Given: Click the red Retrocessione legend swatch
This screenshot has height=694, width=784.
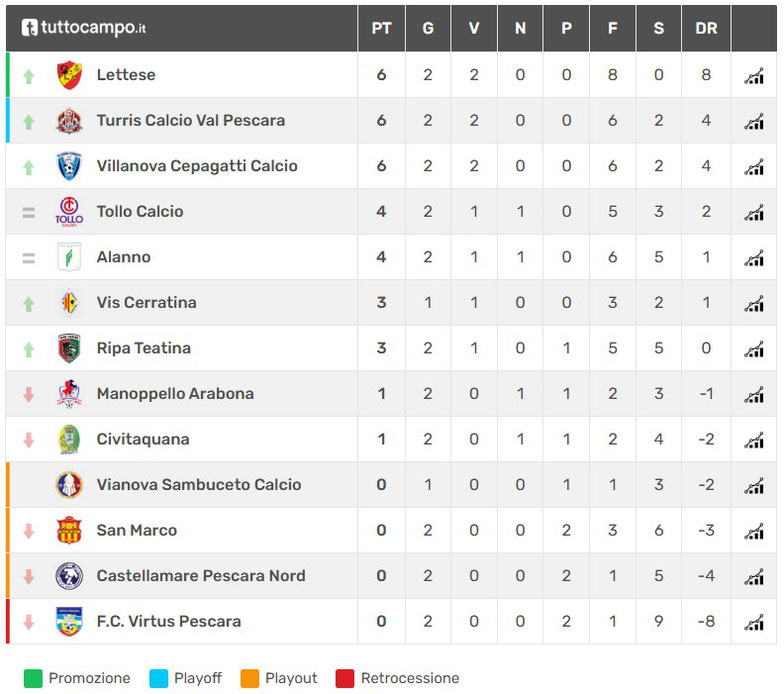Looking at the screenshot, I should [x=344, y=678].
